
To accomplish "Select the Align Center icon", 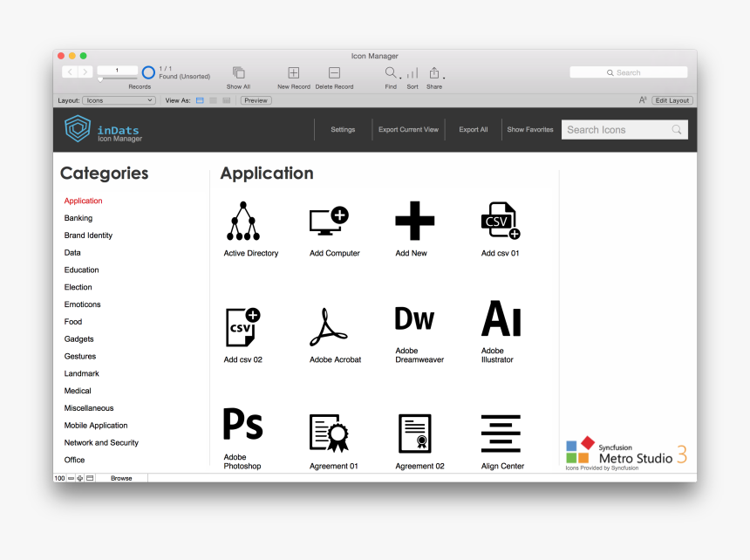I will tap(501, 434).
